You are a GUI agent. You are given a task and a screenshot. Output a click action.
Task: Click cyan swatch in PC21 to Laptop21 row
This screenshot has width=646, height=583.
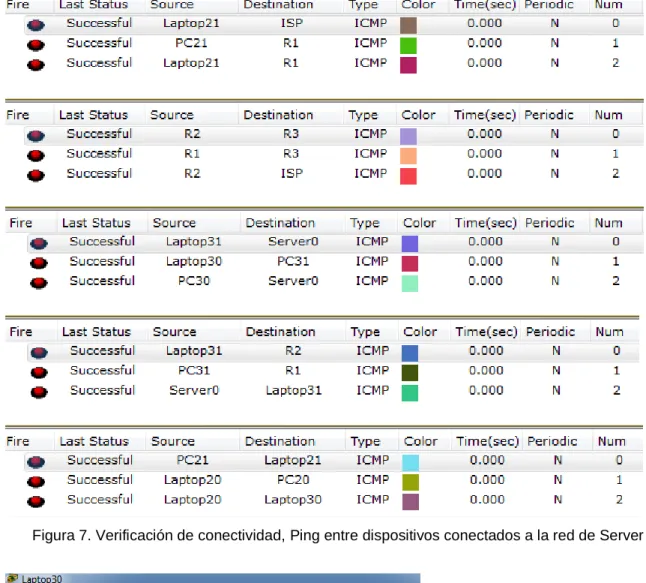pos(411,463)
